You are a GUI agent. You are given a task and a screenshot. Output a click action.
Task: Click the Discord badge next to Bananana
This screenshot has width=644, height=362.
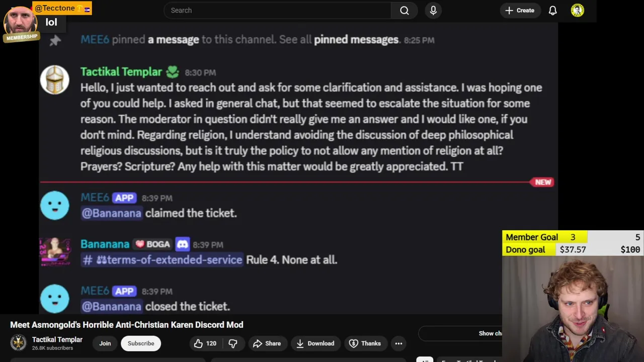point(182,244)
